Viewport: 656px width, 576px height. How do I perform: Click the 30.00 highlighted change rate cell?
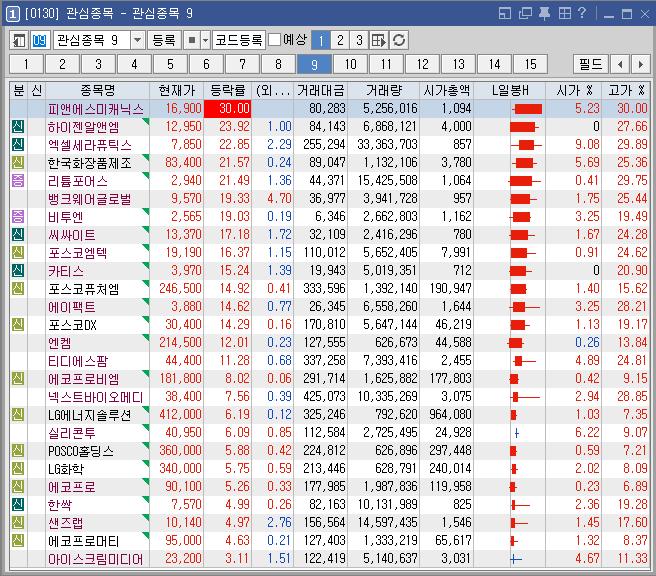pyautogui.click(x=228, y=109)
